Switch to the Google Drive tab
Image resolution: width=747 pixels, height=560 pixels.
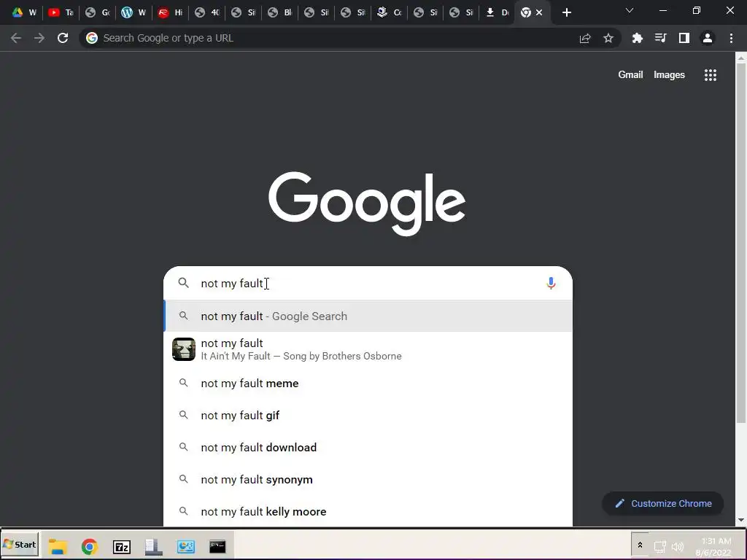(24, 12)
